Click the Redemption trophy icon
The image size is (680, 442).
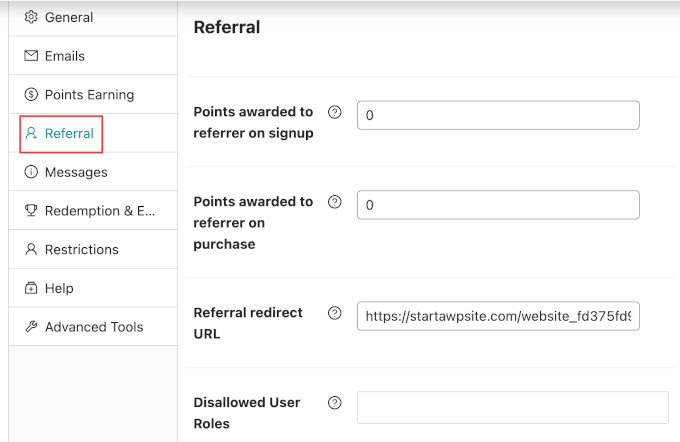tap(31, 211)
